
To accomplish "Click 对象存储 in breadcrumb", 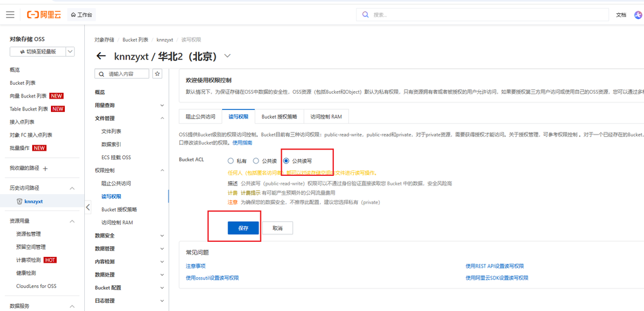I will [104, 40].
